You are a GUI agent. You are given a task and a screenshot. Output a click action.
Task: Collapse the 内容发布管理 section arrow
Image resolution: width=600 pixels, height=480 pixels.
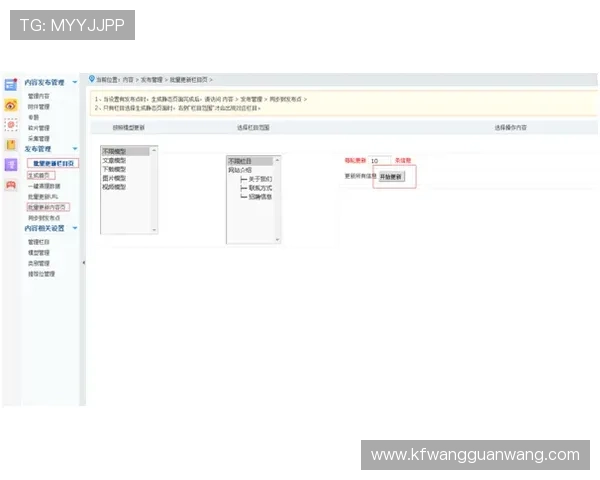click(x=75, y=82)
